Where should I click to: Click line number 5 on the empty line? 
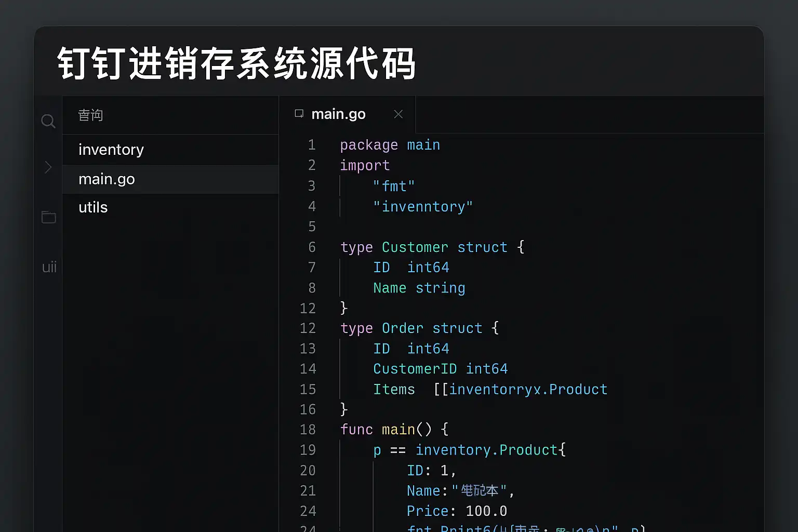click(312, 227)
